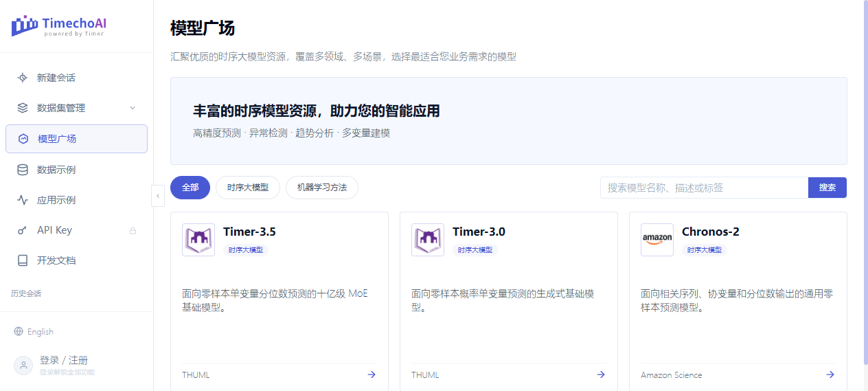
Task: Open 数据集管理 menu item
Action: pos(76,108)
